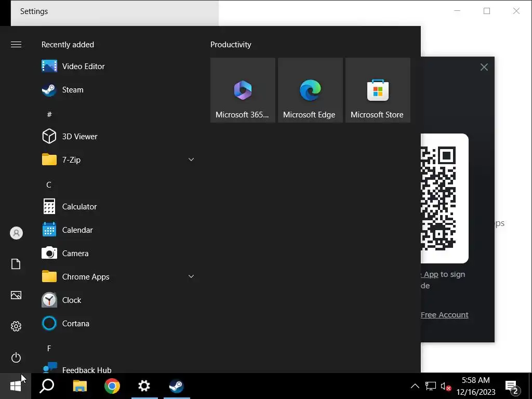Image resolution: width=532 pixels, height=399 pixels.
Task: Click the Recently added heading
Action: [68, 45]
